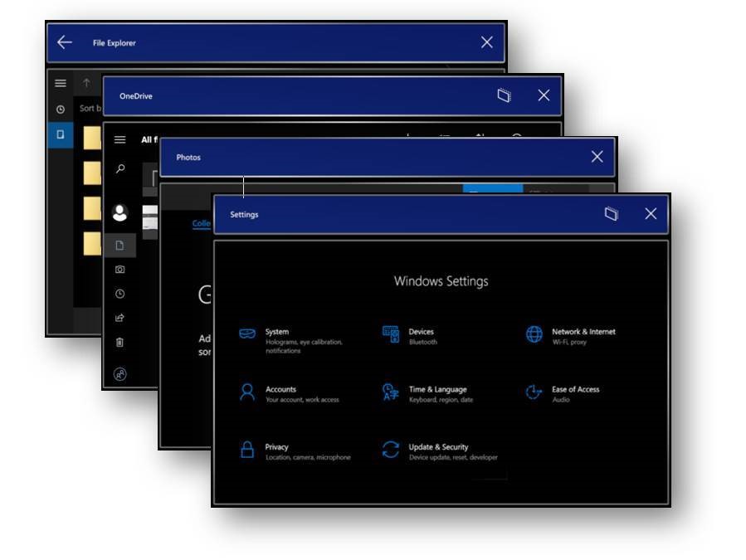Open Recent in the File Explorer sidebar
This screenshot has width=746, height=560.
(61, 110)
